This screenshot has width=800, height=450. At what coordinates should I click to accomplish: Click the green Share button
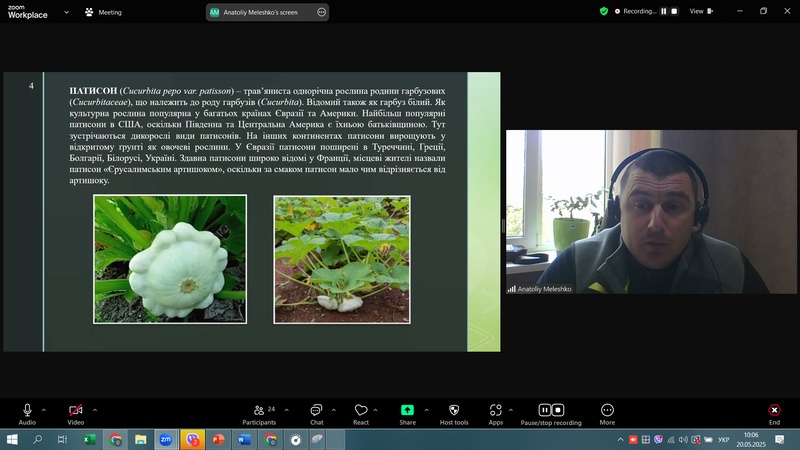407,410
